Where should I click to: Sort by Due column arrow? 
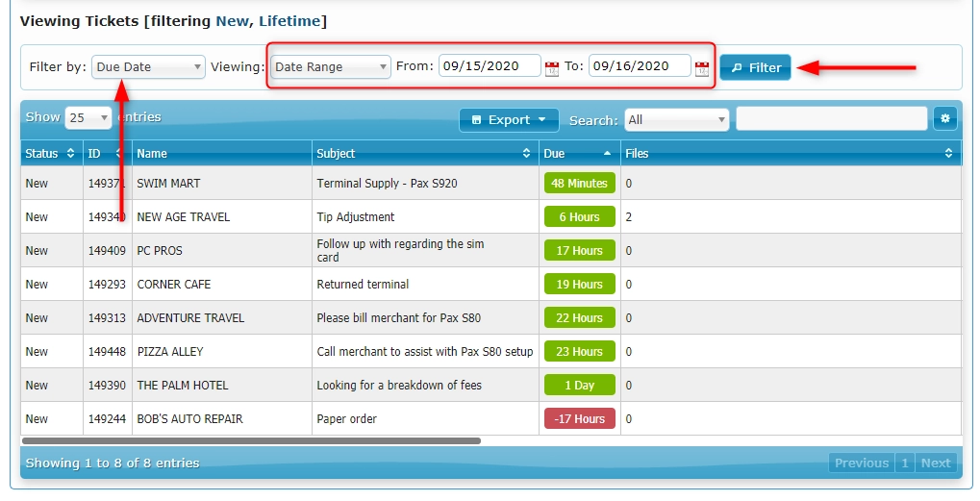tap(607, 153)
